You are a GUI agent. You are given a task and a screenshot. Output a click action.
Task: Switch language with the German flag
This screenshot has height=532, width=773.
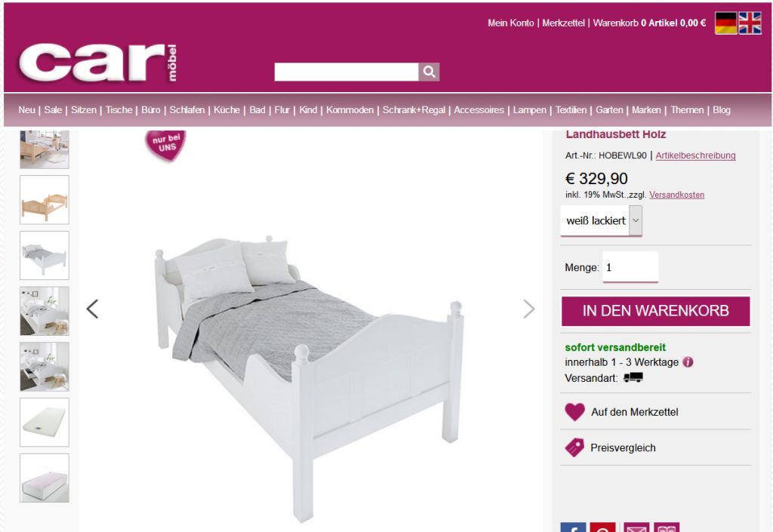(x=725, y=23)
